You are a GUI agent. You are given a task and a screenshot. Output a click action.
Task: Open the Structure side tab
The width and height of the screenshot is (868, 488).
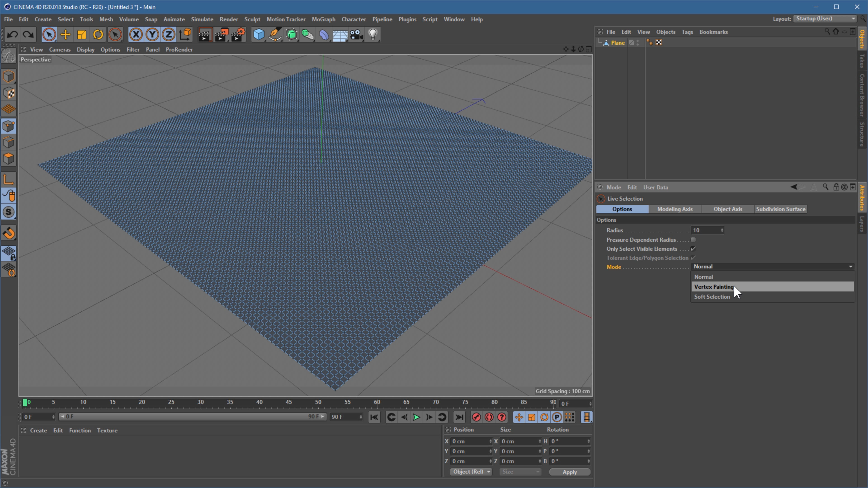[x=862, y=134]
